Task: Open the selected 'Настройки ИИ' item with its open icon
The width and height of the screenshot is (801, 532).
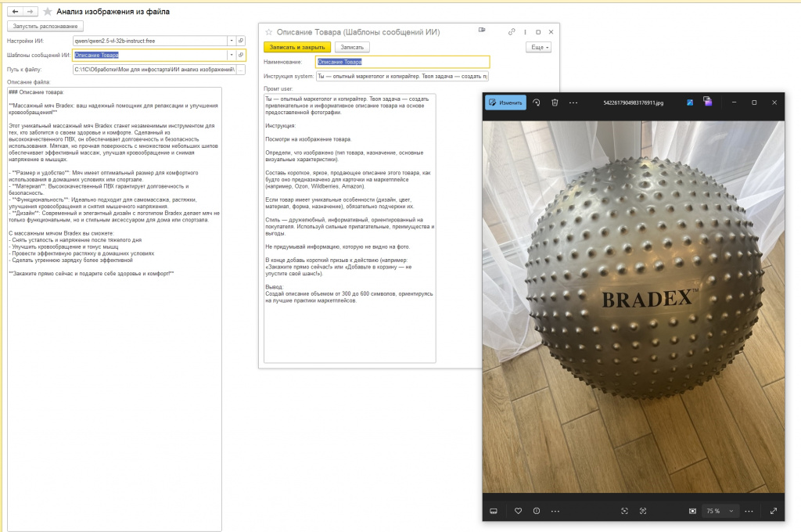Action: point(241,41)
